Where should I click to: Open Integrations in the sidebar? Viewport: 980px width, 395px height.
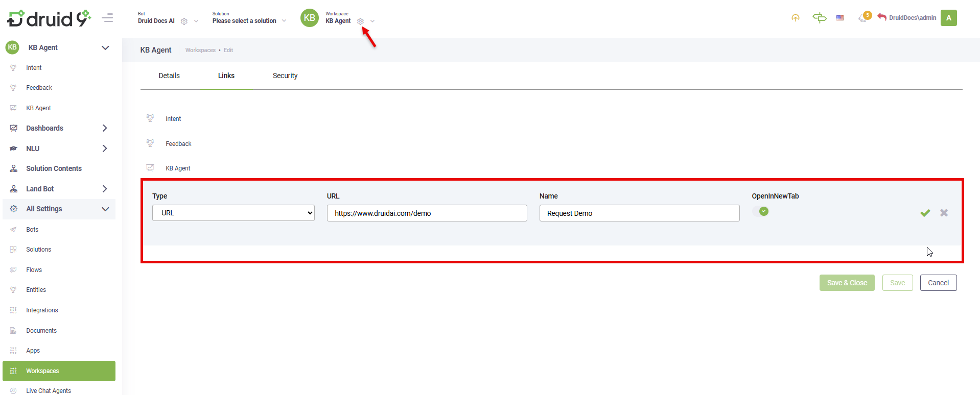(42, 310)
